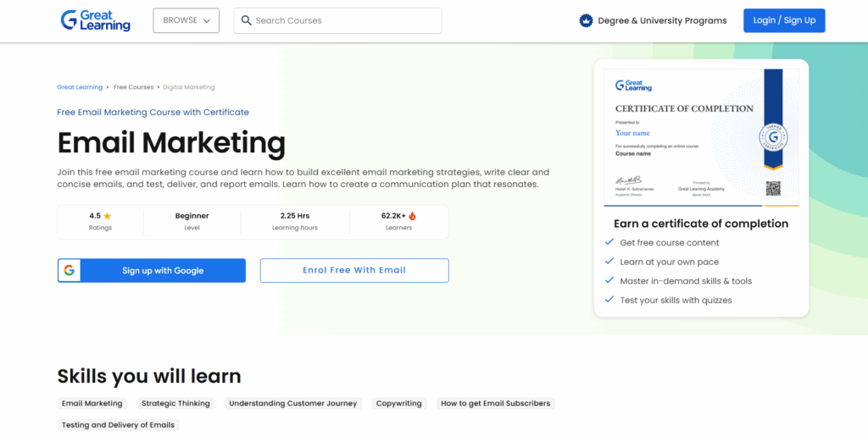The image size is (868, 437).
Task: Select the Strategic Thinking skill tag
Action: tap(175, 404)
